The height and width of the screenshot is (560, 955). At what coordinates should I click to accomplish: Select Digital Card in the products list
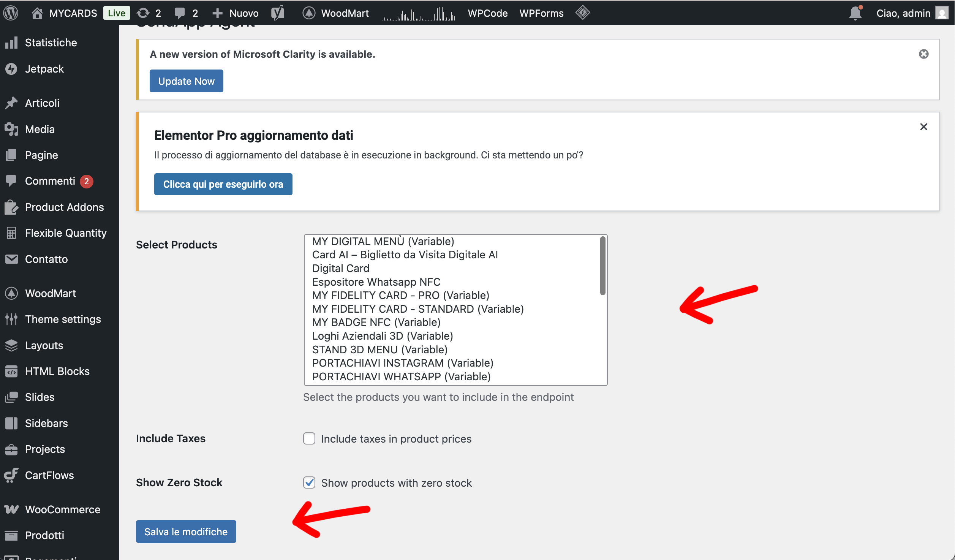(340, 268)
